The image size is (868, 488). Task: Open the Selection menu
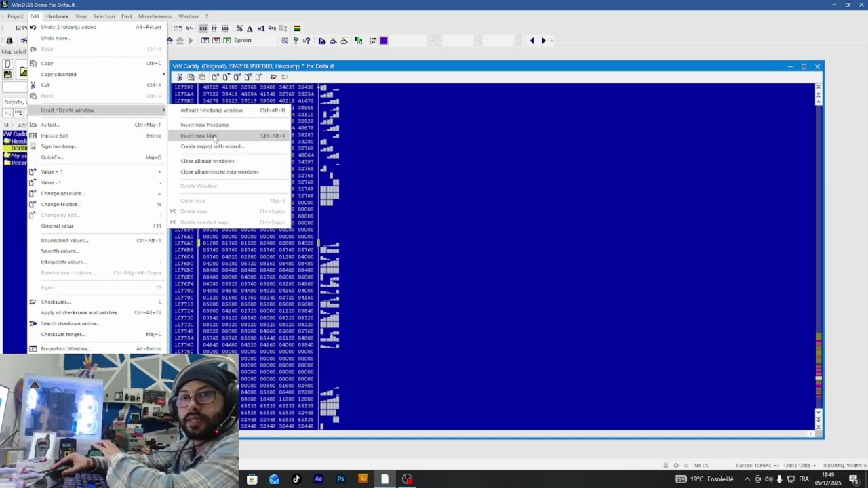[104, 16]
